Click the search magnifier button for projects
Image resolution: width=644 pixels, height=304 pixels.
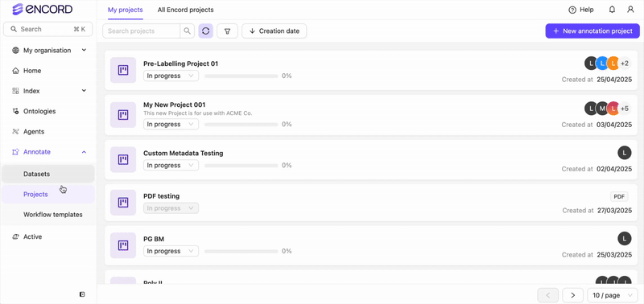[x=188, y=31]
